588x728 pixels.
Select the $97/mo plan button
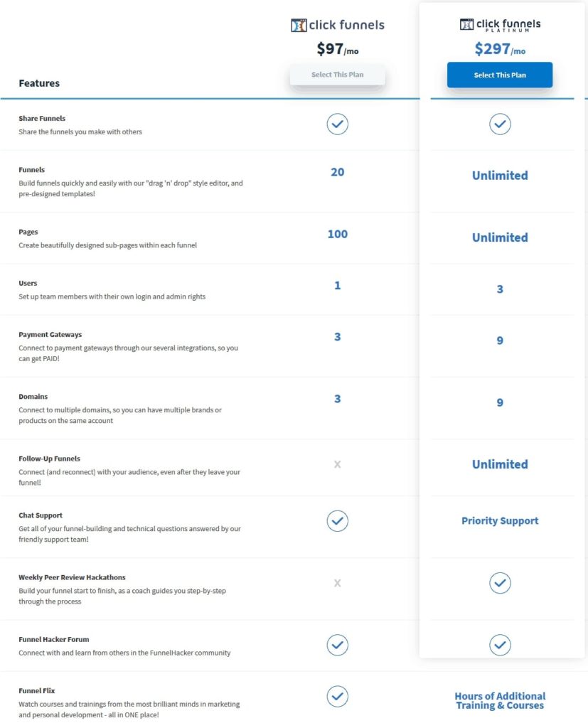click(338, 75)
